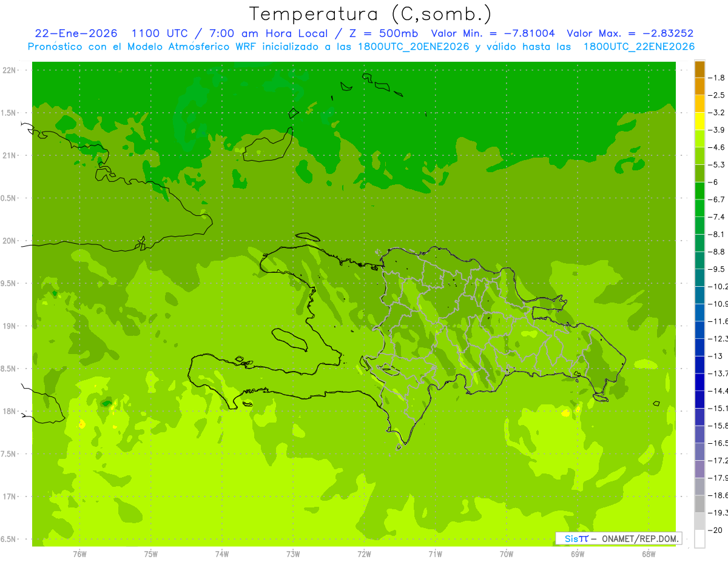Screen dimensions: 728x562
Task: Click the '-13' colorbar label
Action: coord(716,356)
